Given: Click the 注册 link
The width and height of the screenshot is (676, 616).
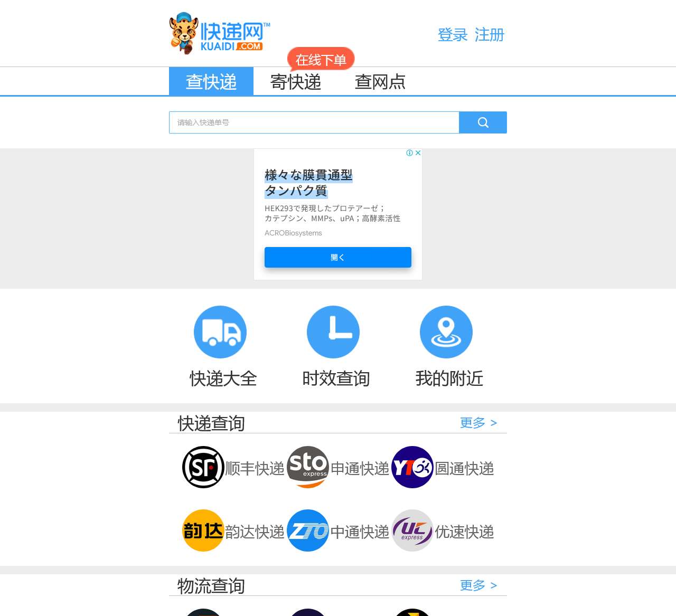Looking at the screenshot, I should (x=490, y=35).
